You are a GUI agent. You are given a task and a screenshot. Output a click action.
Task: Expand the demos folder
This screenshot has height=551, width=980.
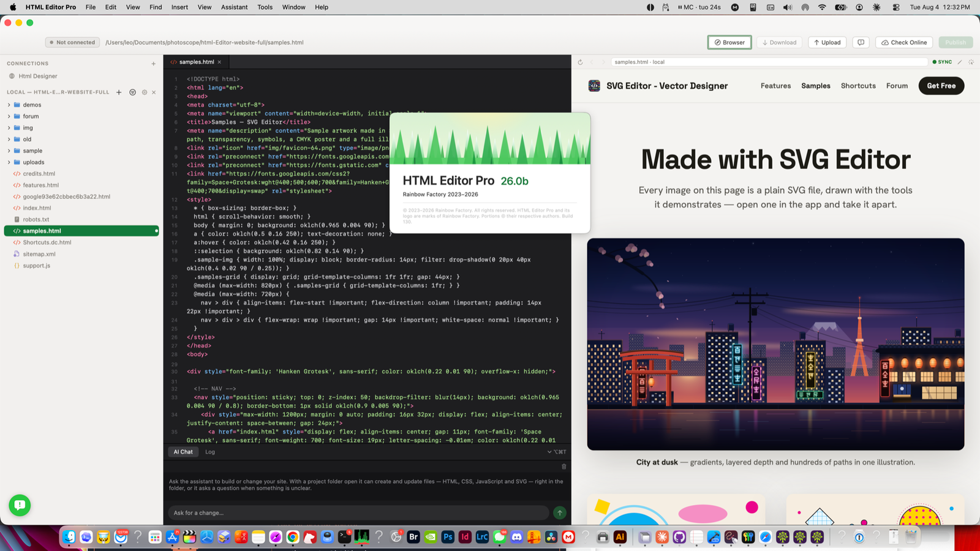coord(9,105)
